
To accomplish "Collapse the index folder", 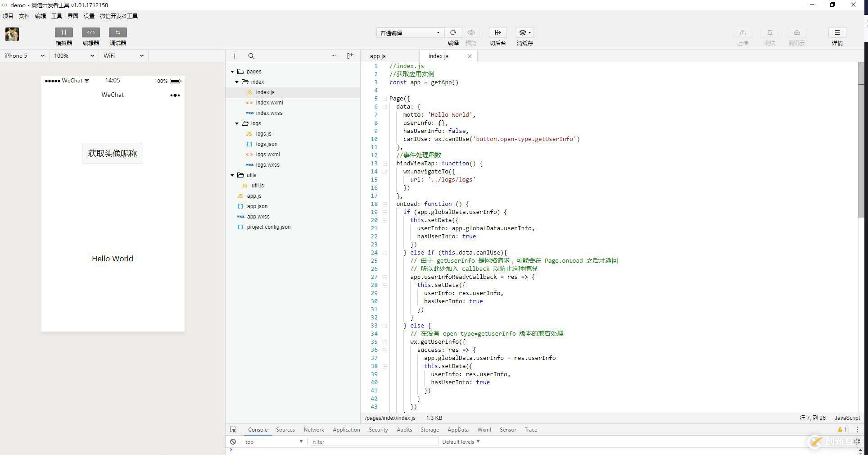I will (237, 82).
